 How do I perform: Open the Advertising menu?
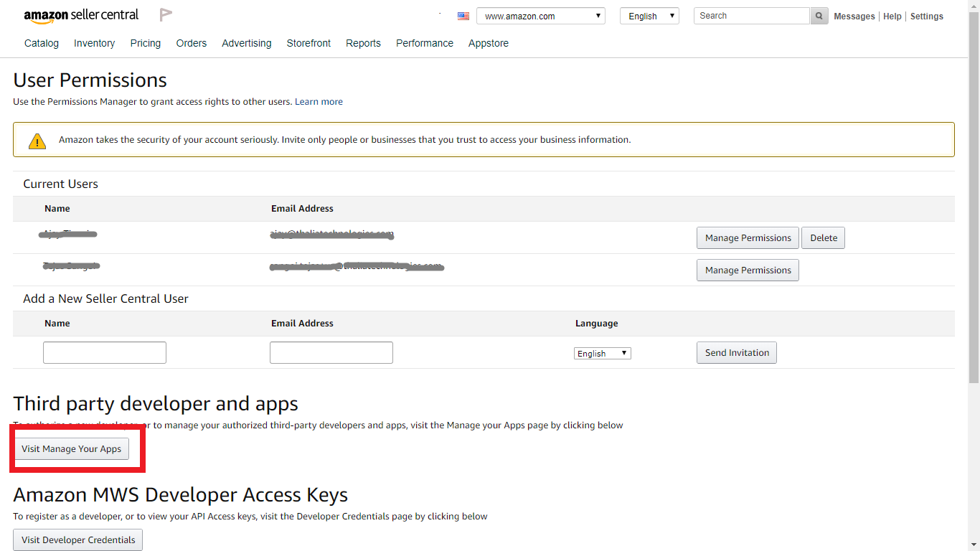[247, 43]
